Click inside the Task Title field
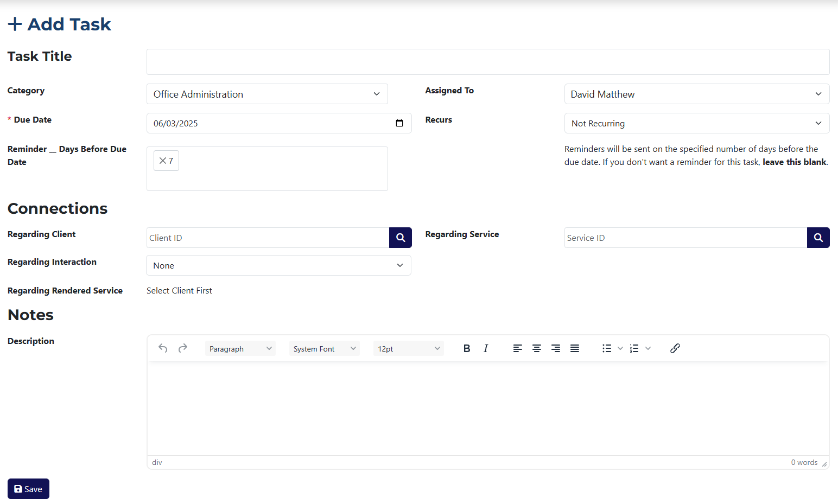This screenshot has height=504, width=838. 487,61
